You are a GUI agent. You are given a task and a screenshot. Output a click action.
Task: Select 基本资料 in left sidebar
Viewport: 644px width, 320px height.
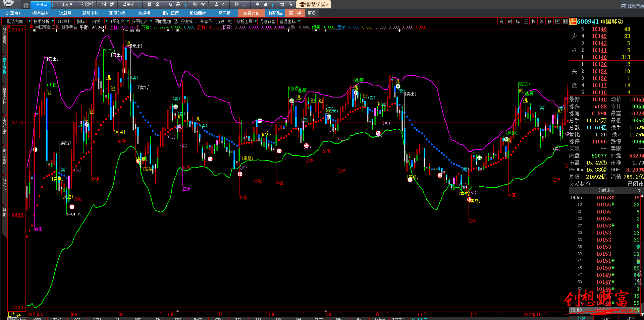(x=4, y=95)
